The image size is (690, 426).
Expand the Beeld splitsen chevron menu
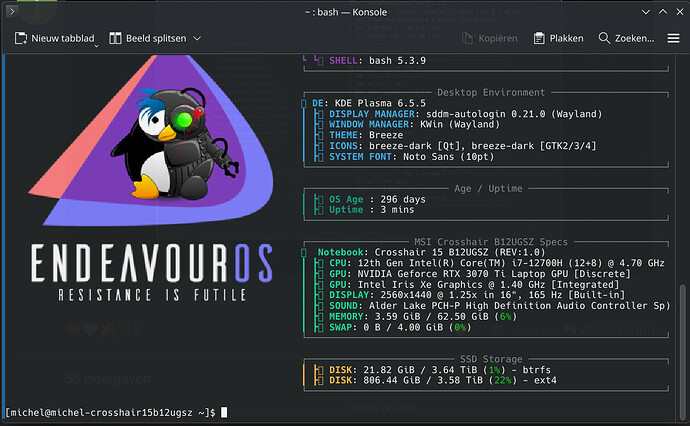click(x=197, y=38)
